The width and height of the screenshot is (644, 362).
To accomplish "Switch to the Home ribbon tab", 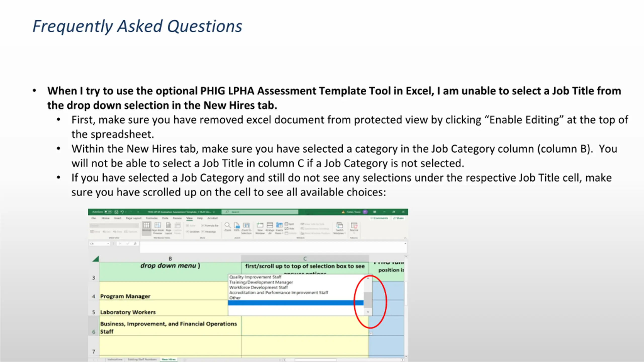I will [105, 218].
